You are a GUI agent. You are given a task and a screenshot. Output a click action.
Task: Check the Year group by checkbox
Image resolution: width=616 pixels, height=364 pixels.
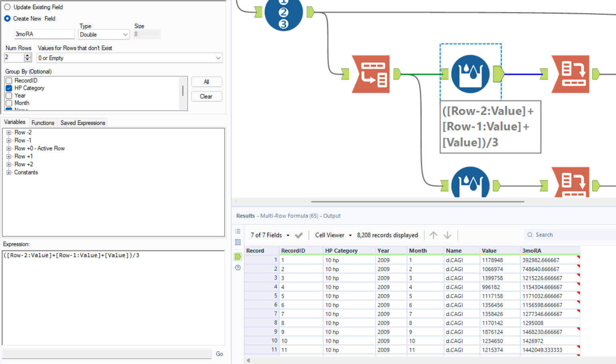[9, 96]
